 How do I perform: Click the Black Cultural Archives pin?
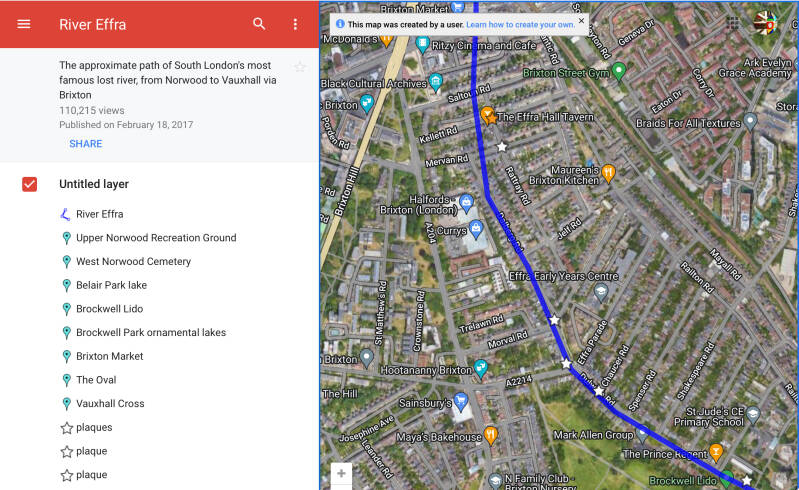click(x=435, y=82)
